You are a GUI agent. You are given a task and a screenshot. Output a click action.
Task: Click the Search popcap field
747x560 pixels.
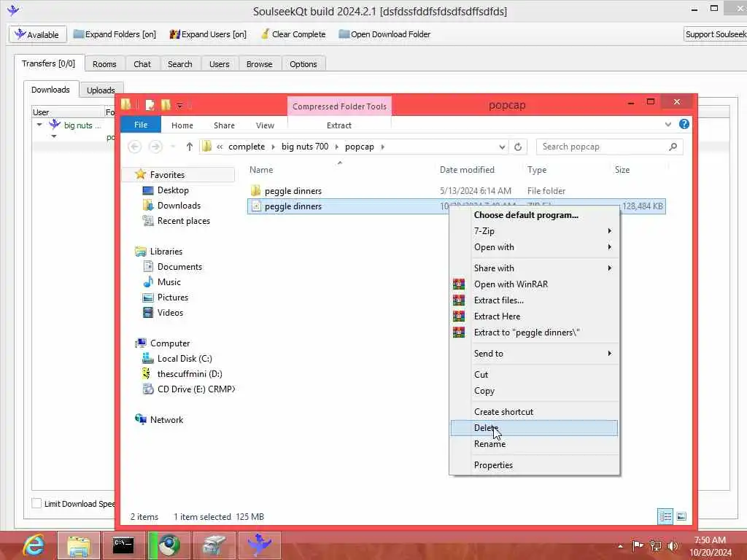click(x=609, y=147)
